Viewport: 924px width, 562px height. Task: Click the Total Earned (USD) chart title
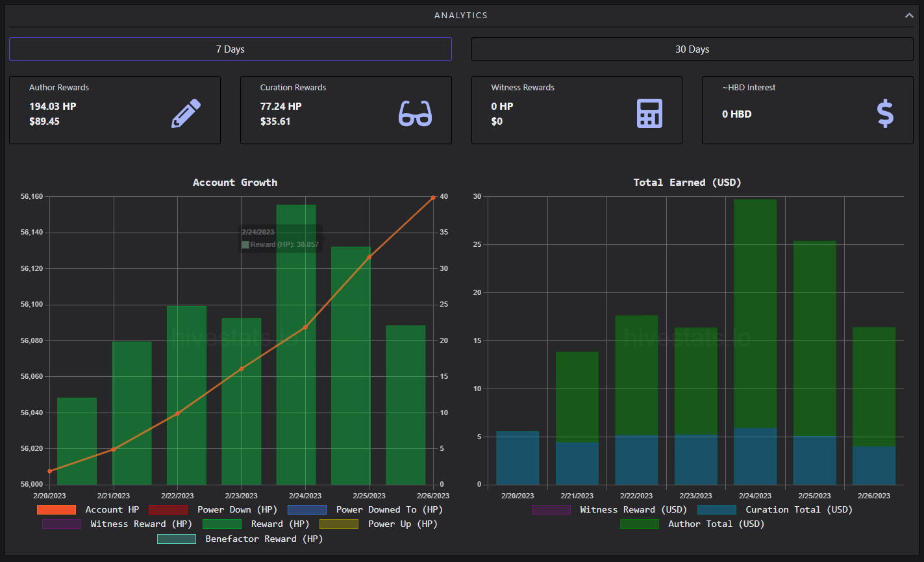click(x=687, y=183)
